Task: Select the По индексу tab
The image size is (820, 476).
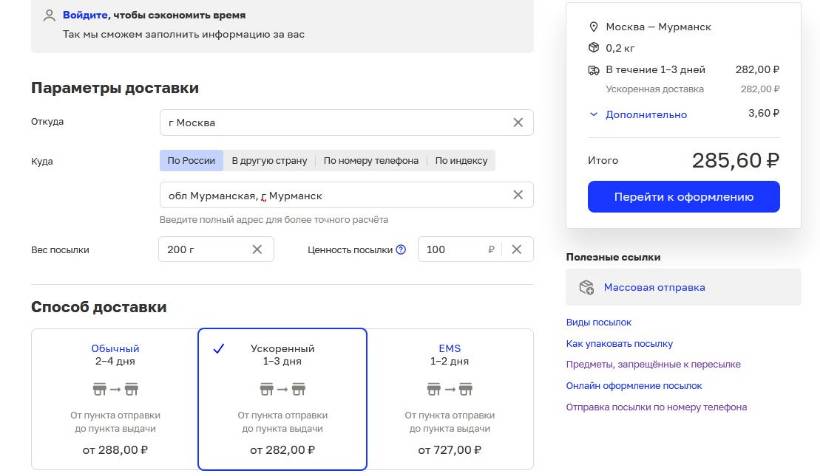Action: (x=461, y=161)
